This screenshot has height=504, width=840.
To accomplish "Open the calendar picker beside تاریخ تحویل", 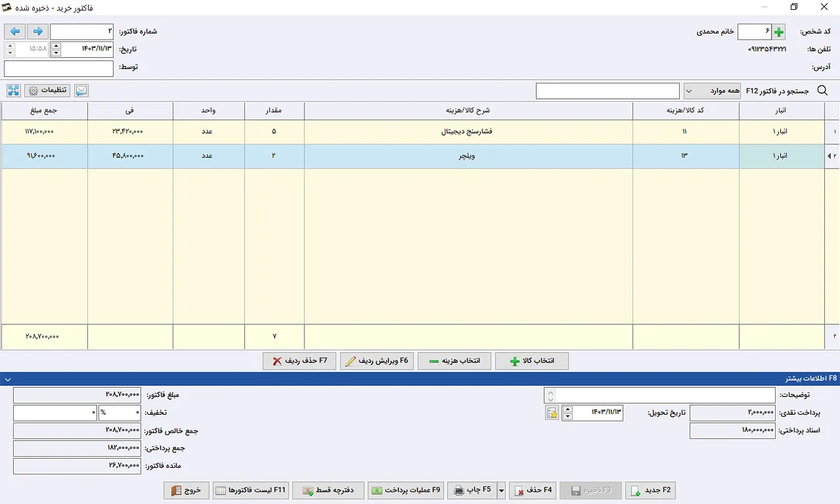I will [552, 413].
